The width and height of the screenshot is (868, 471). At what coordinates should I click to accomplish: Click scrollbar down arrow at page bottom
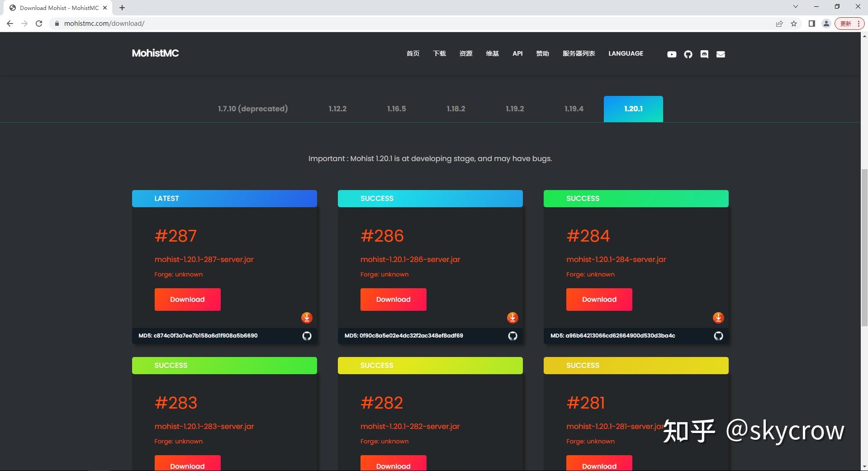[864, 466]
